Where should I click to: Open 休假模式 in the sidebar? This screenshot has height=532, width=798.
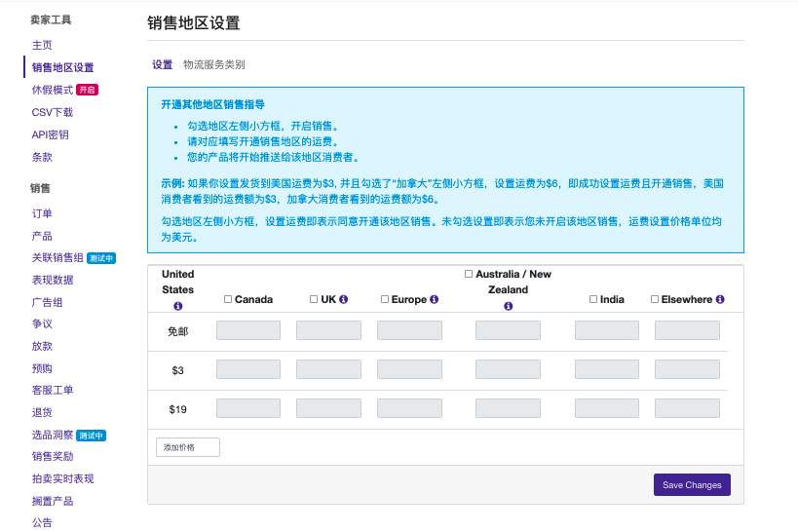[53, 90]
